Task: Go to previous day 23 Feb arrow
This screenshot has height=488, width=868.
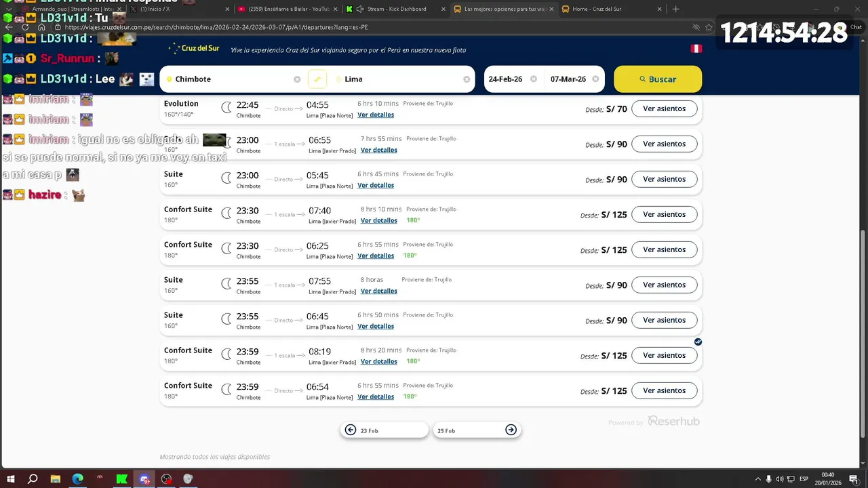Action: 351,430
